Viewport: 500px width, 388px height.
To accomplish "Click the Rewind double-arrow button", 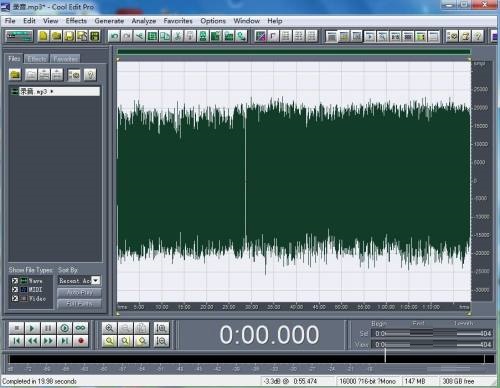I will (x=32, y=341).
